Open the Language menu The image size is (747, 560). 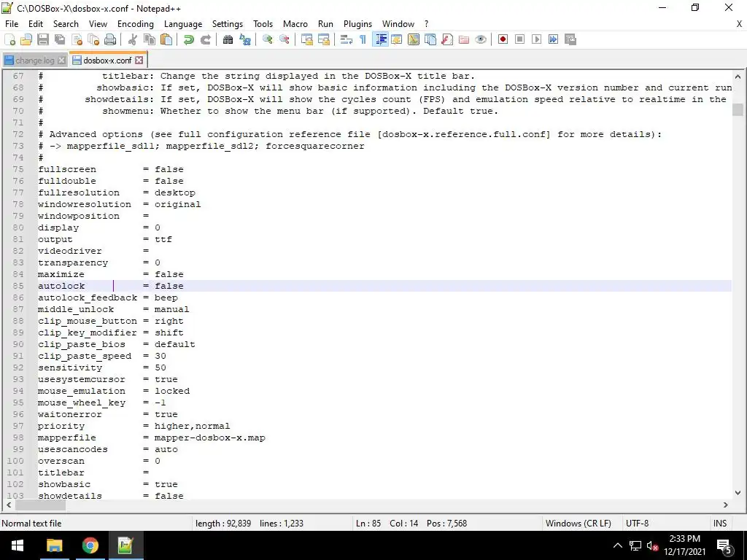[x=183, y=24]
